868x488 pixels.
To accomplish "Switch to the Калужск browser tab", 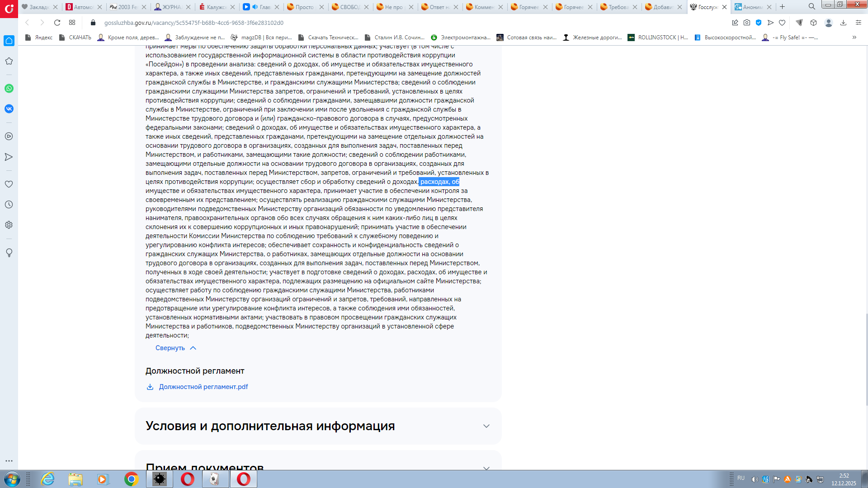I will click(x=216, y=7).
